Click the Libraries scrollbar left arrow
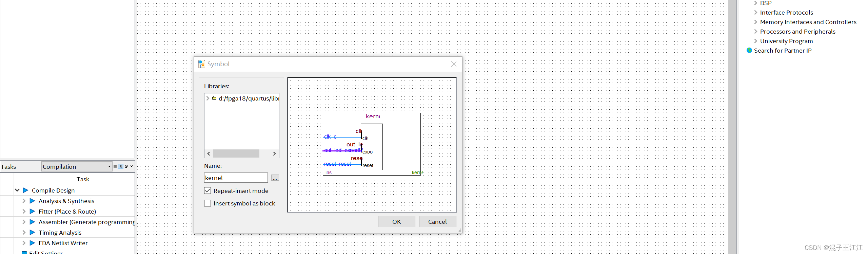The height and width of the screenshot is (254, 868). click(209, 153)
